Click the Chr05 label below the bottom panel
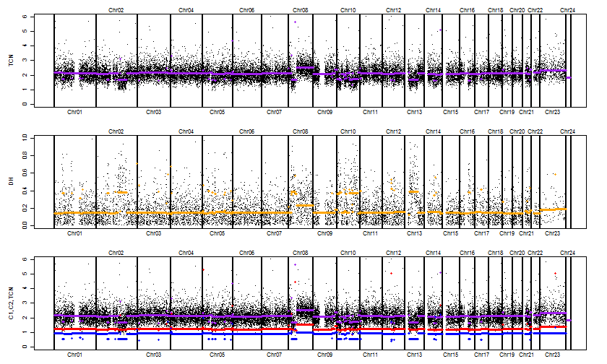Image resolution: width=607 pixels, height=364 pixels. pyautogui.click(x=217, y=355)
